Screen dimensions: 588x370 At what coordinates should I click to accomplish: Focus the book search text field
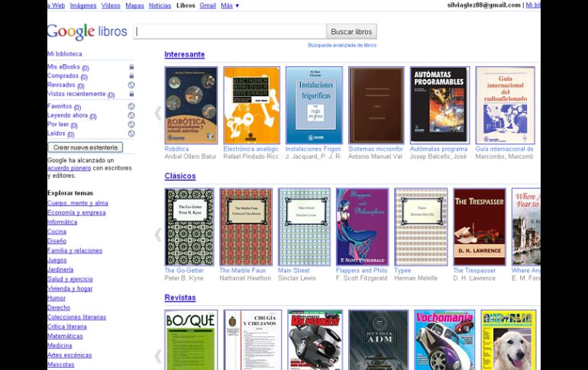pyautogui.click(x=229, y=31)
